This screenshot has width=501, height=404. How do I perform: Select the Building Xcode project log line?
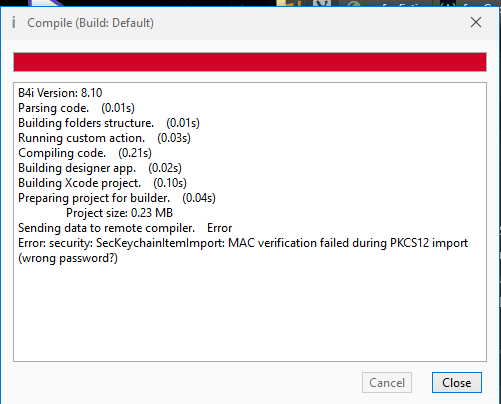pos(102,183)
